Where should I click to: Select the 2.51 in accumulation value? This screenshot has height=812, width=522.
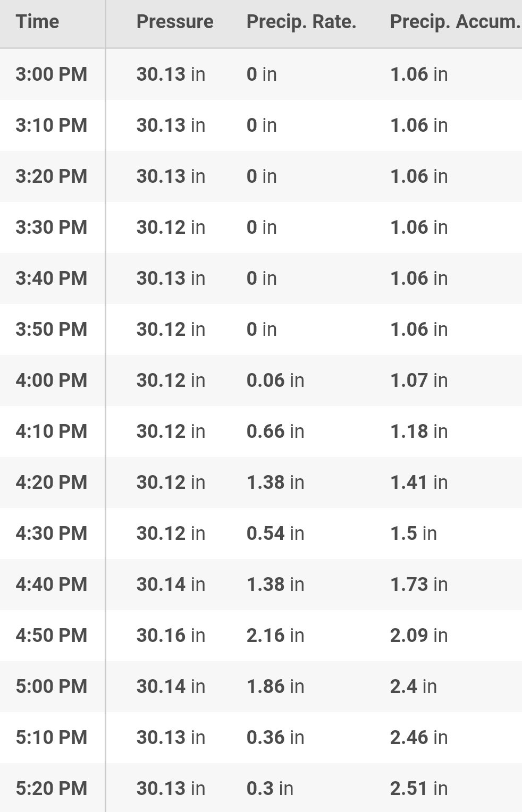point(419,788)
